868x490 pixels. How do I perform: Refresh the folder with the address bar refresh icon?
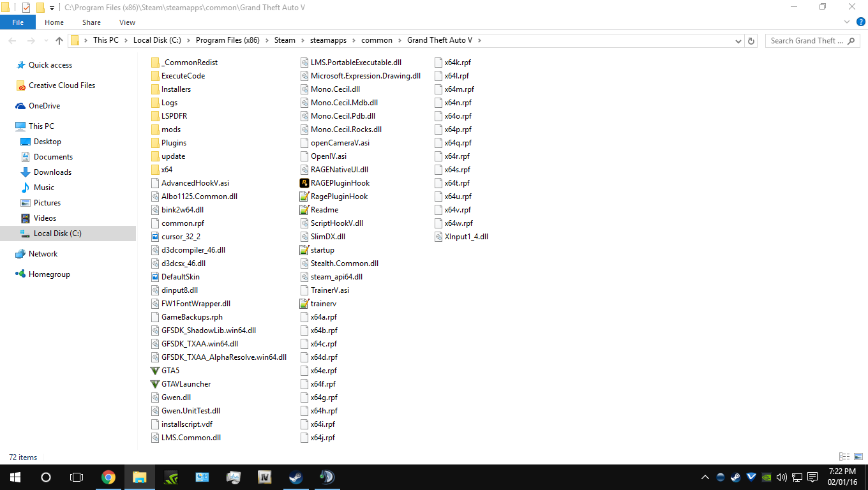point(751,40)
